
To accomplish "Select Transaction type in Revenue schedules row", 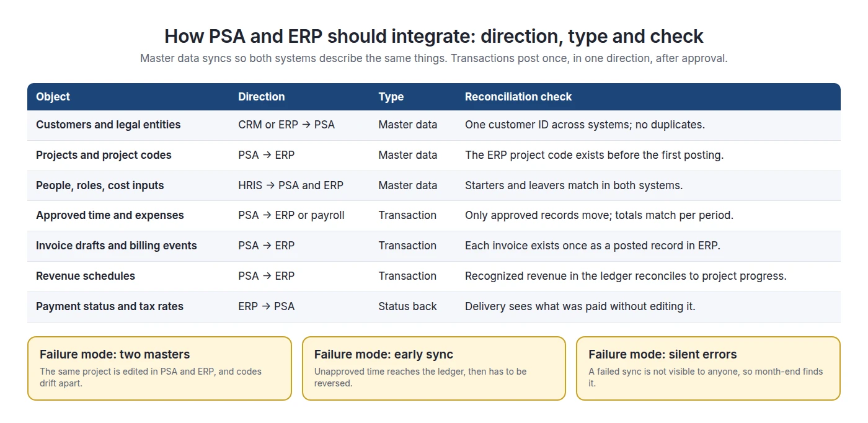I will [407, 276].
